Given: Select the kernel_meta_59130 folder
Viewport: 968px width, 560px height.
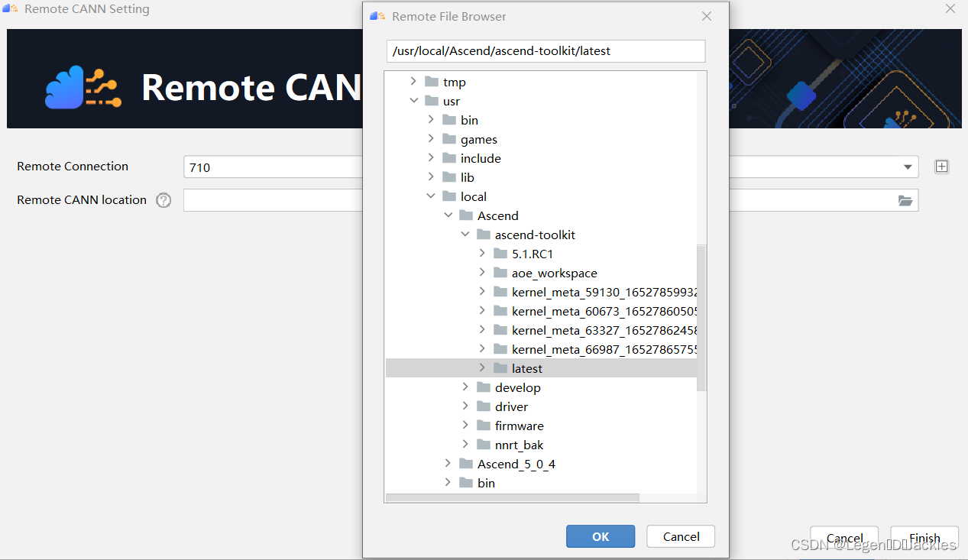Looking at the screenshot, I should click(604, 292).
